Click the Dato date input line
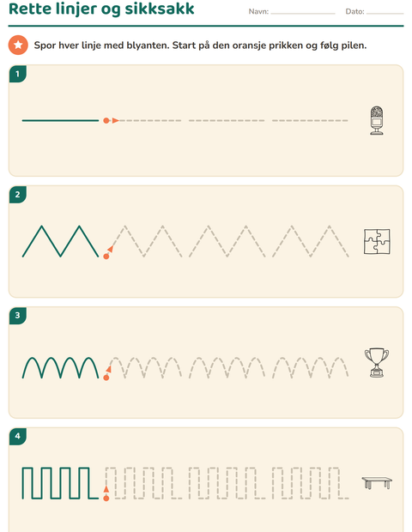This screenshot has width=412, height=532. point(385,12)
